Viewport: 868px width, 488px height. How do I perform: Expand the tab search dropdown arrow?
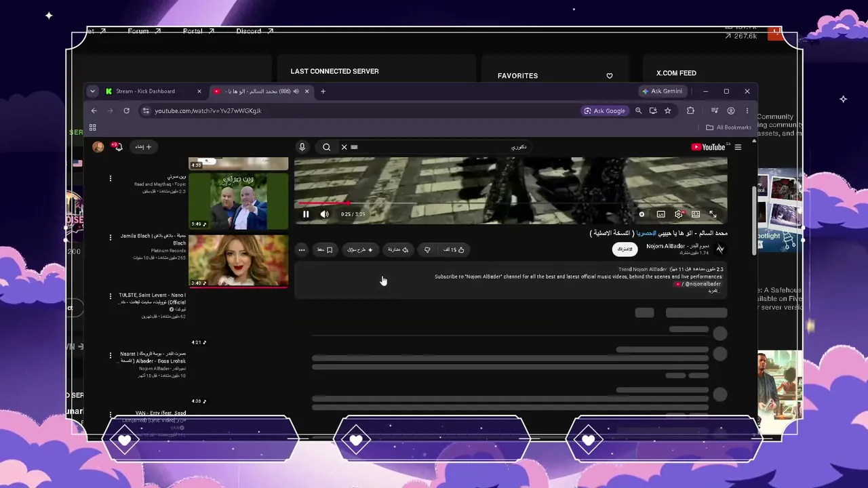coord(93,91)
